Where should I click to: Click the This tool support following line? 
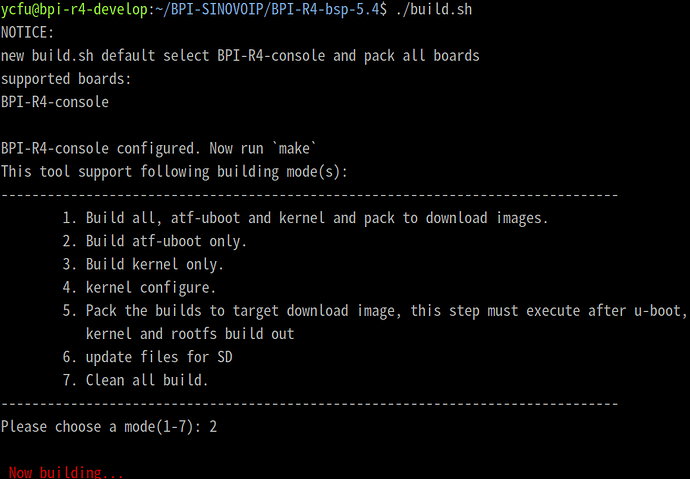[174, 172]
